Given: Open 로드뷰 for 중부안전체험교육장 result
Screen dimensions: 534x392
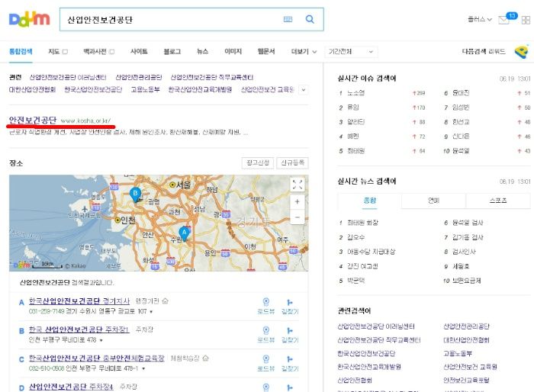Looking at the screenshot, I should (x=266, y=363).
